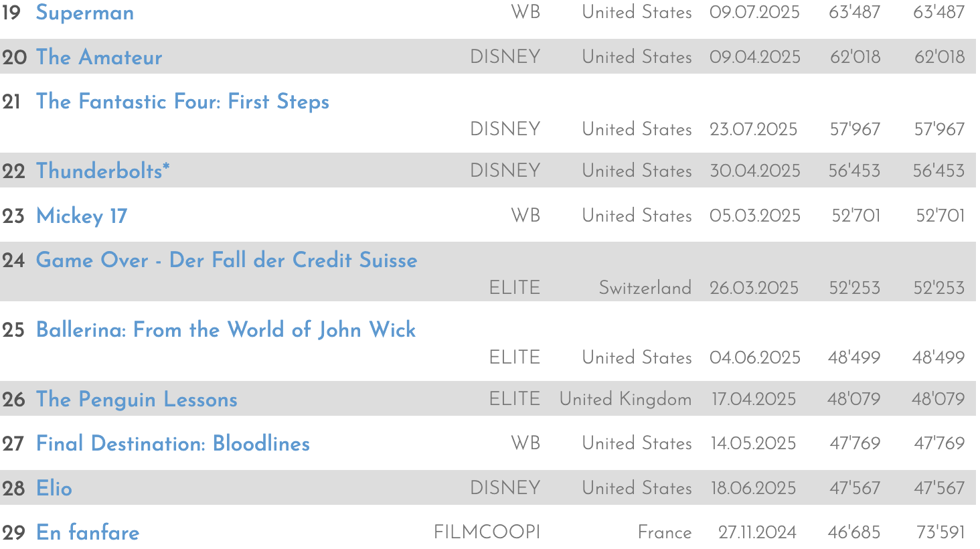Open Final Destination: Bloodlines link
This screenshot has width=980, height=549.
point(173,443)
